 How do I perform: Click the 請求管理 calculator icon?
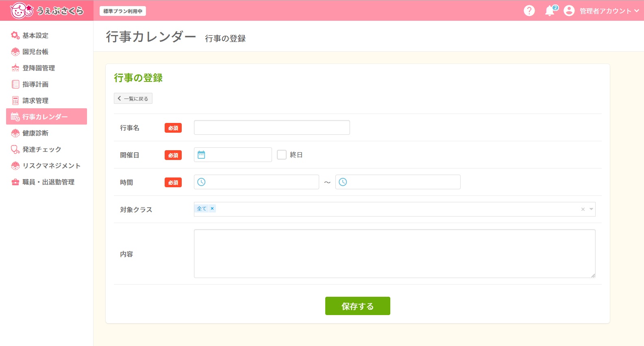(x=15, y=101)
